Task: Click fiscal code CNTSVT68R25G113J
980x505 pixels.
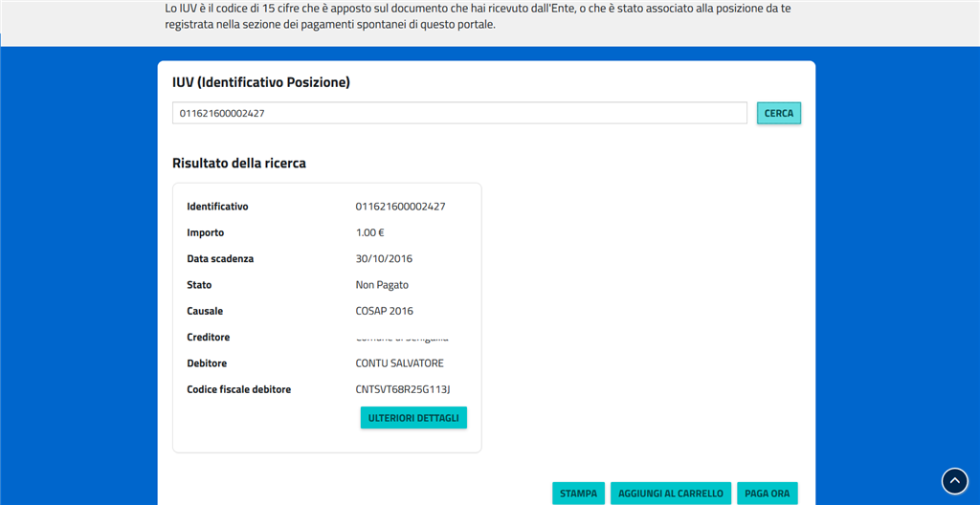Action: pyautogui.click(x=402, y=389)
